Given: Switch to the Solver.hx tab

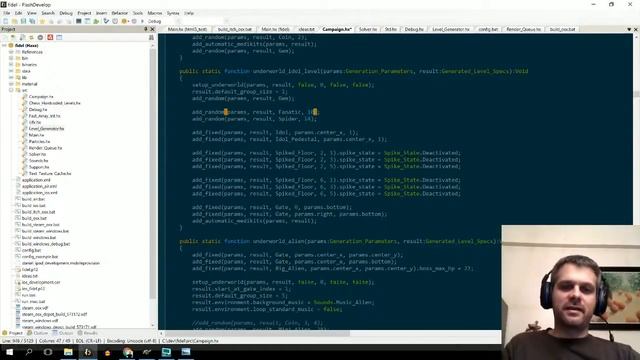Looking at the screenshot, I should [368, 29].
